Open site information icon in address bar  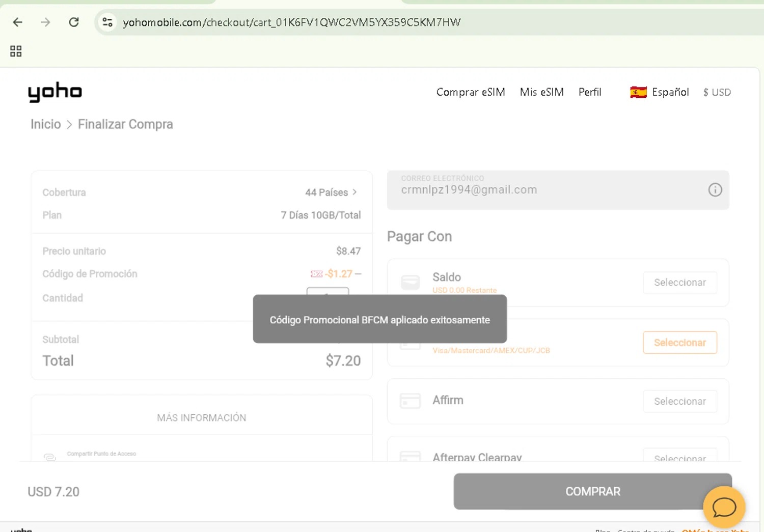(x=107, y=22)
